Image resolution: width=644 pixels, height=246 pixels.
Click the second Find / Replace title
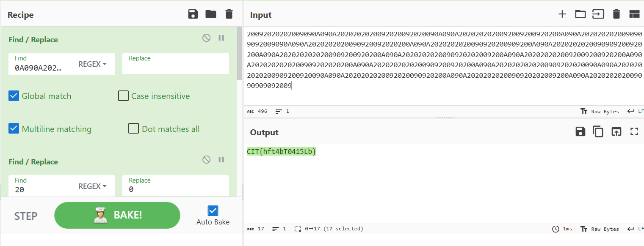33,161
